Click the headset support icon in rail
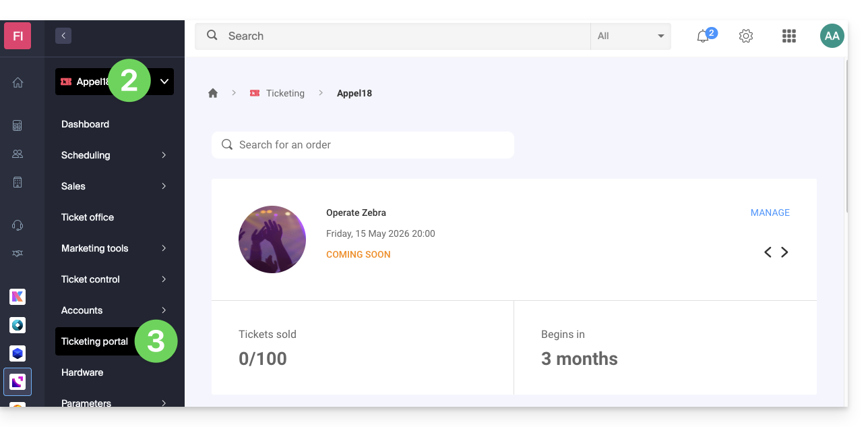This screenshot has width=868, height=427. coord(18,225)
